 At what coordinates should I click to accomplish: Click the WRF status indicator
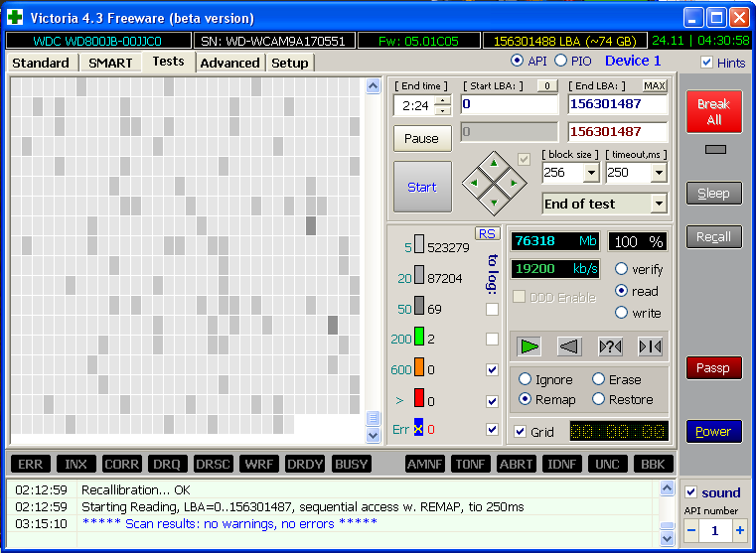pos(258,464)
